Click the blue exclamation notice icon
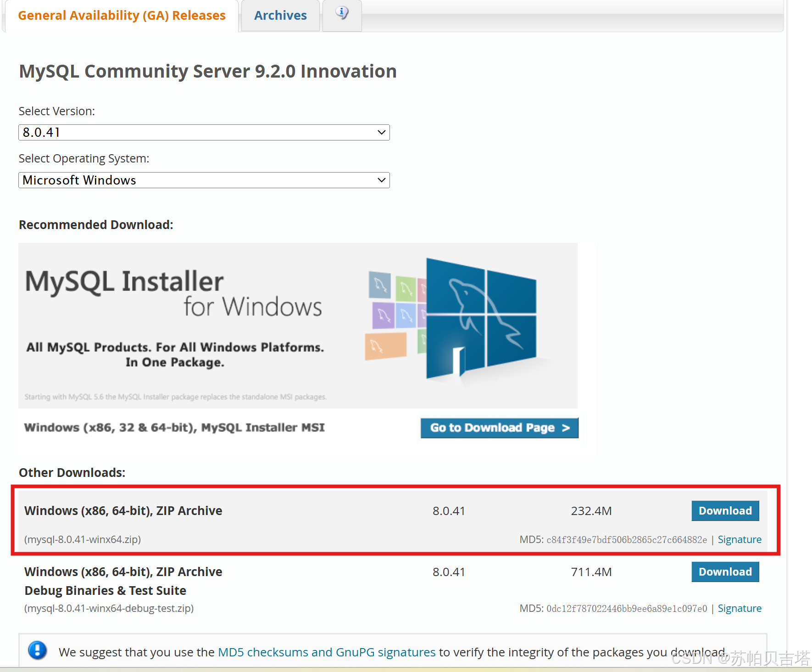Viewport: 812px width, 672px height. pyautogui.click(x=38, y=650)
